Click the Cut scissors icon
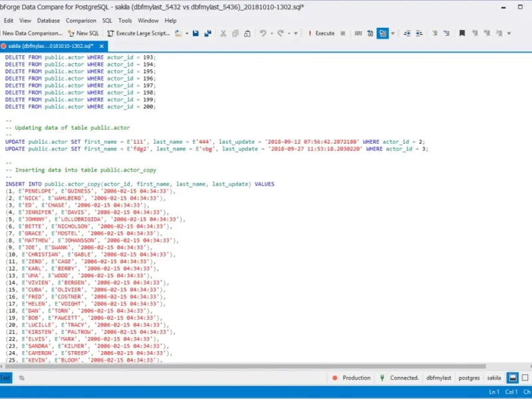This screenshot has height=399, width=532. pyautogui.click(x=223, y=33)
